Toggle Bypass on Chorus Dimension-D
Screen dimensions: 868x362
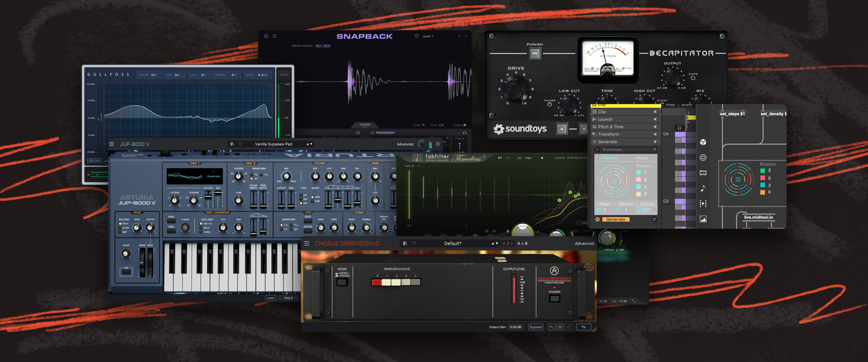[x=536, y=327]
